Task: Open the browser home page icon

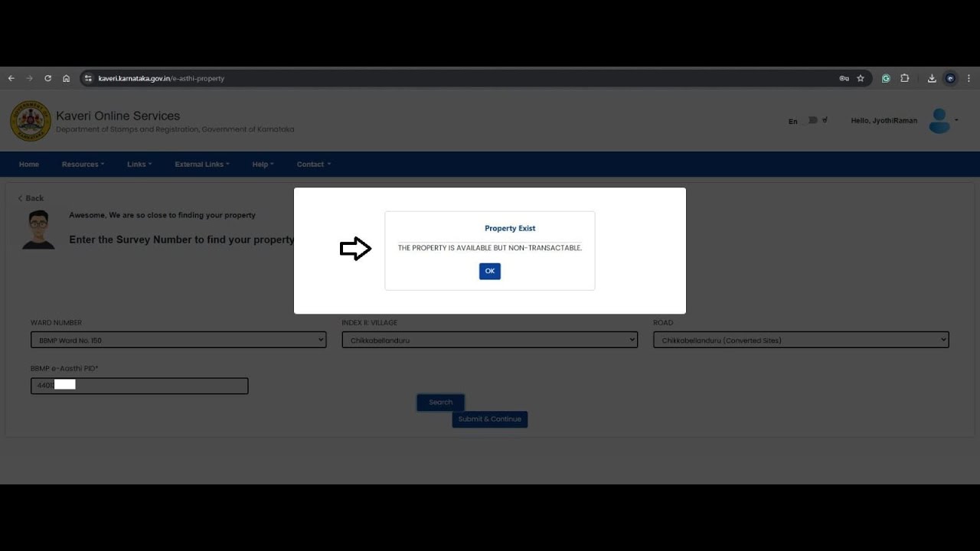Action: click(x=67, y=78)
